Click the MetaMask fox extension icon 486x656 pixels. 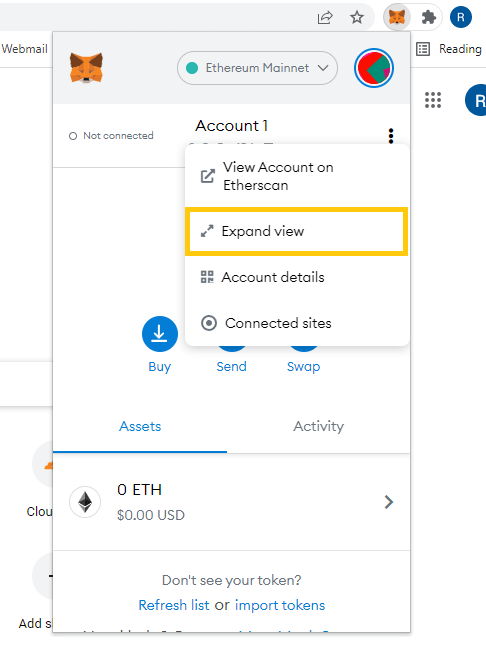pyautogui.click(x=396, y=18)
